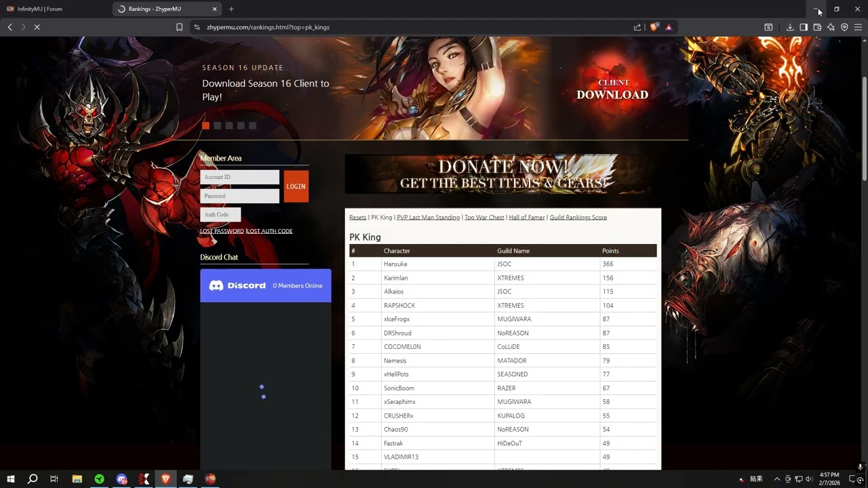The height and width of the screenshot is (488, 868).
Task: Open the Brave VPN shield icon
Action: tap(844, 27)
